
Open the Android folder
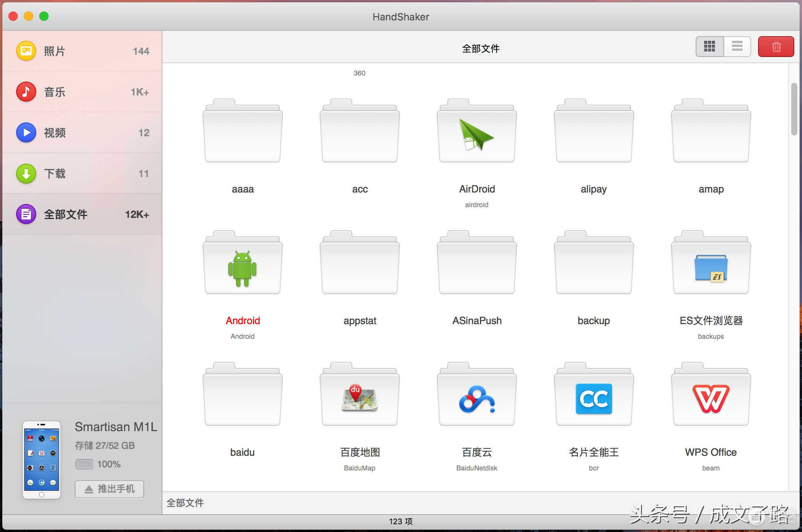243,263
